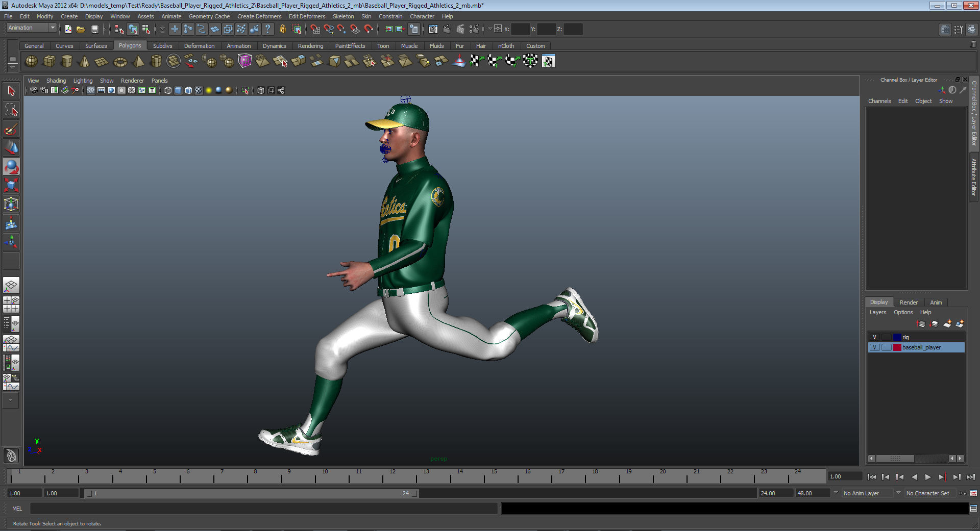Click the Open Scene folder icon
980x531 pixels.
pos(81,29)
